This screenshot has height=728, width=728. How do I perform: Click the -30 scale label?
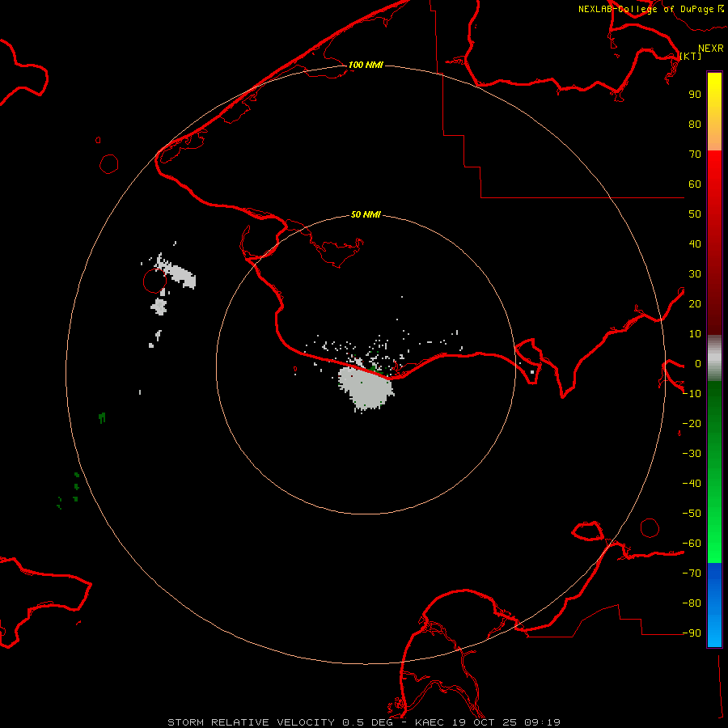[x=692, y=454]
